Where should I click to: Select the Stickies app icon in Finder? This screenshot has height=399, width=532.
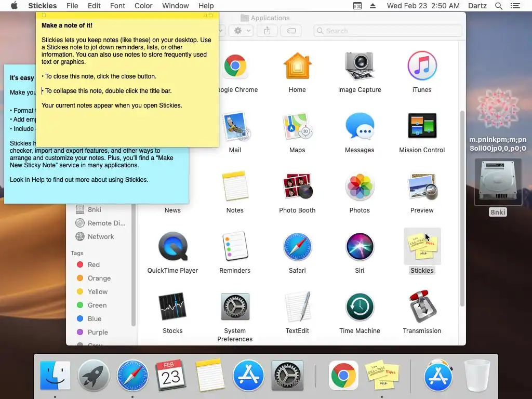(422, 246)
